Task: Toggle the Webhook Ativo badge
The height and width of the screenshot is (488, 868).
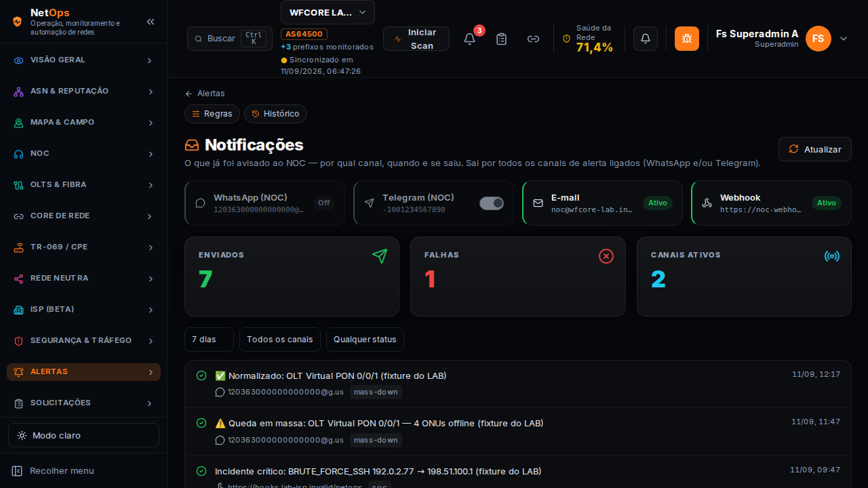Action: click(827, 203)
